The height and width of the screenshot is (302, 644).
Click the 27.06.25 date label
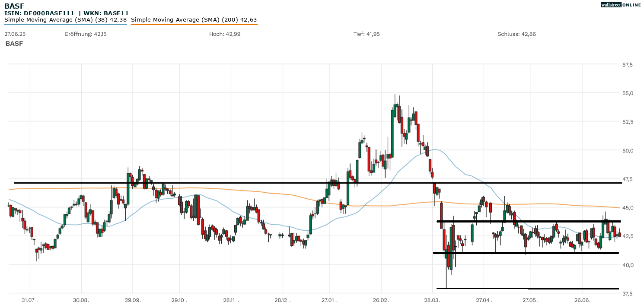[x=14, y=34]
